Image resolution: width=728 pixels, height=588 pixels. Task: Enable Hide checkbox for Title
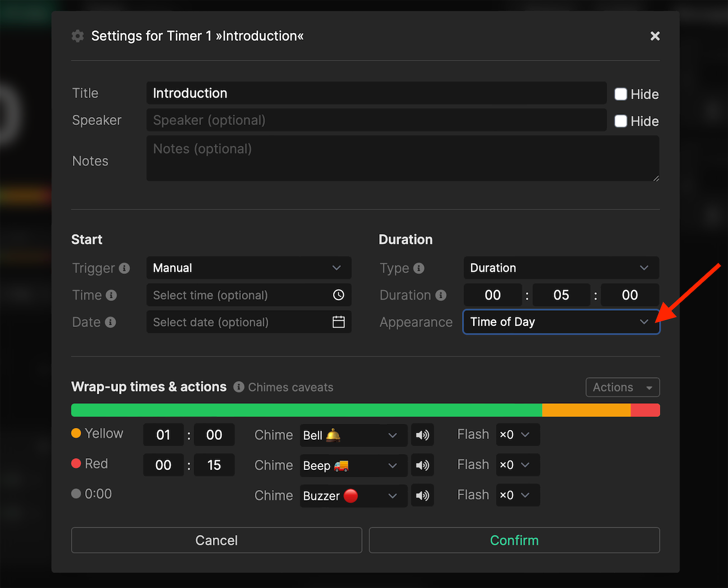[x=620, y=94]
